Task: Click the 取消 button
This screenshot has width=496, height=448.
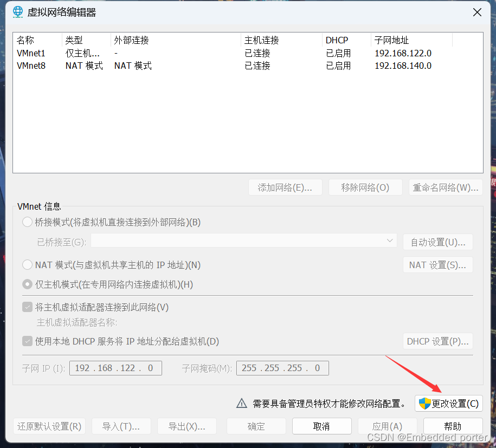Action: (x=321, y=426)
